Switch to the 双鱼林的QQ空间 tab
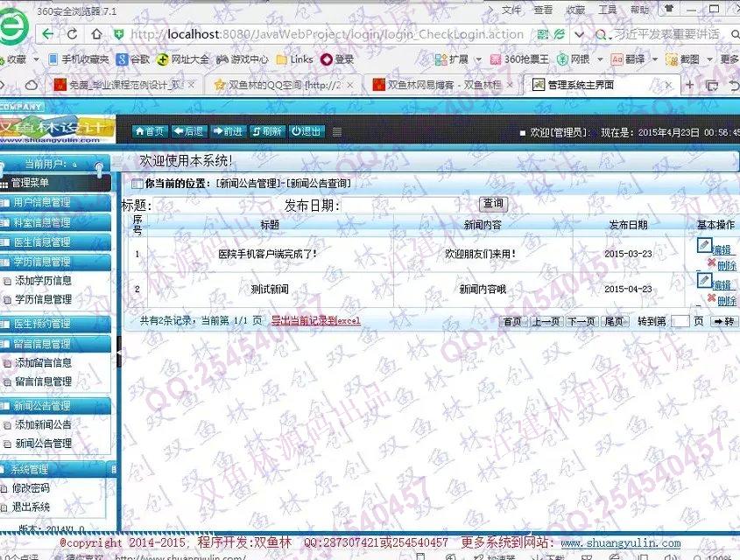 pos(283,85)
